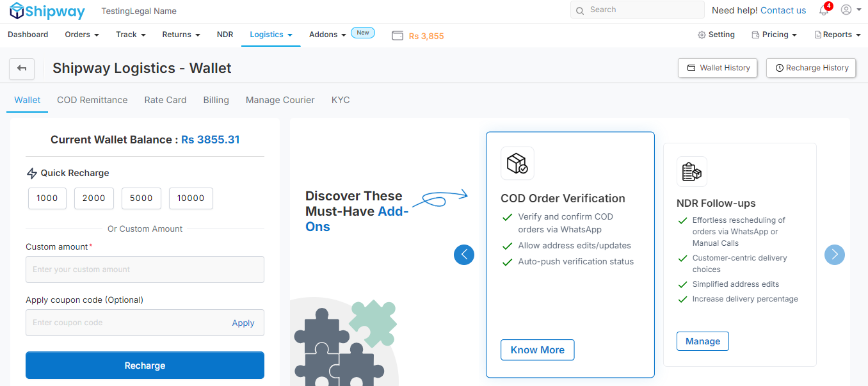Click the Rs 3,855 wallet balance in navbar
The image size is (868, 386).
pyautogui.click(x=426, y=36)
